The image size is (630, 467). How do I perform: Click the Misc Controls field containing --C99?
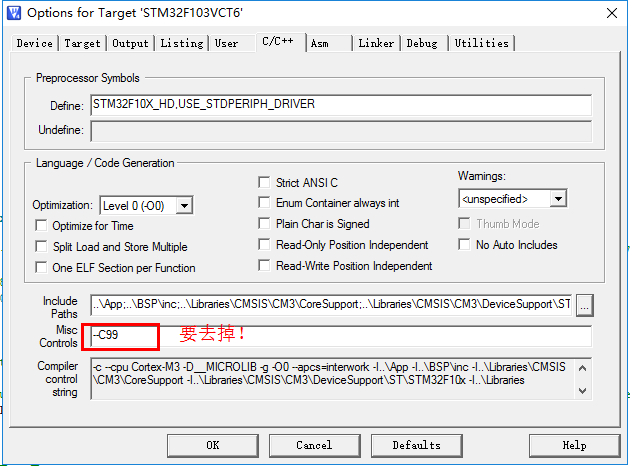point(341,336)
